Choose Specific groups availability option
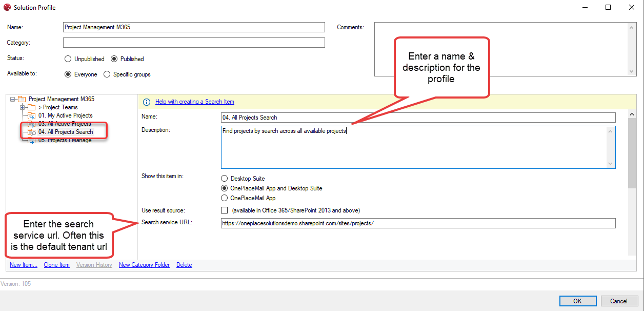The width and height of the screenshot is (644, 311). coord(107,74)
